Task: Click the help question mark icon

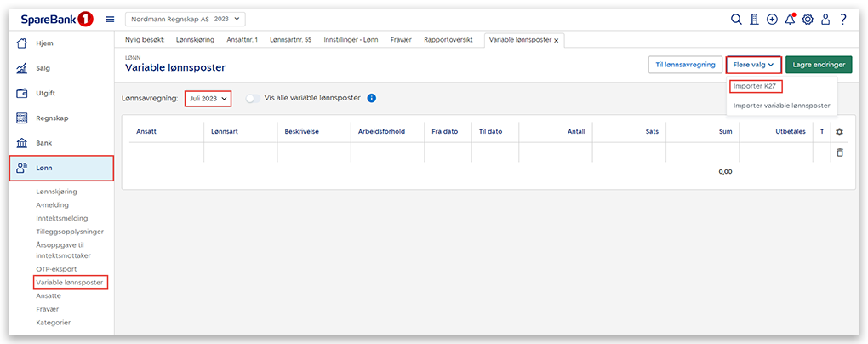Action: 842,19
